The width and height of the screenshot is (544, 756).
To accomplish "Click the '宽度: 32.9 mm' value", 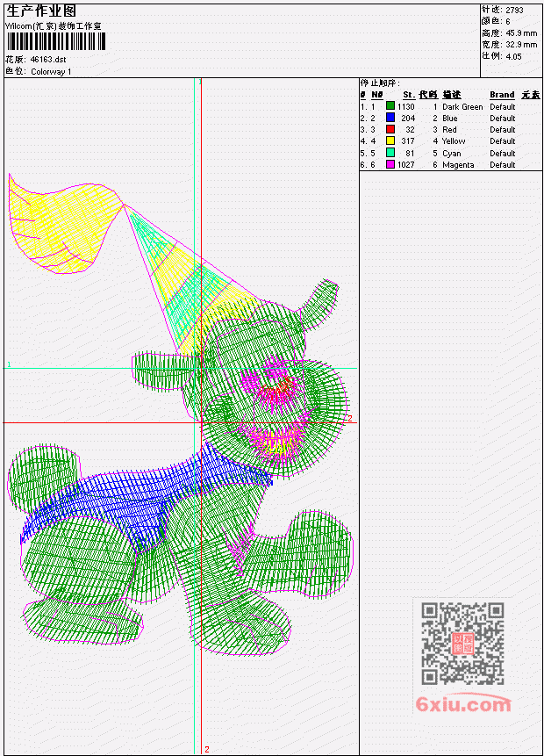I will pyautogui.click(x=509, y=45).
